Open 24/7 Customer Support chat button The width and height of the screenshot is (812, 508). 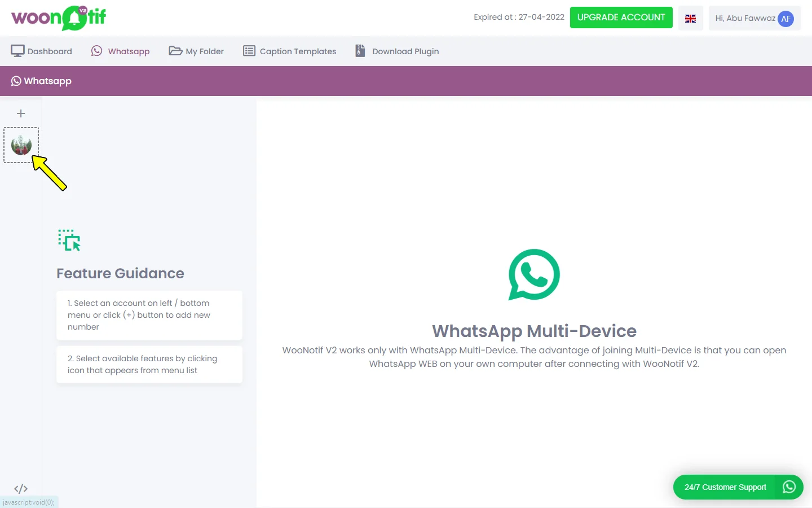tap(725, 487)
